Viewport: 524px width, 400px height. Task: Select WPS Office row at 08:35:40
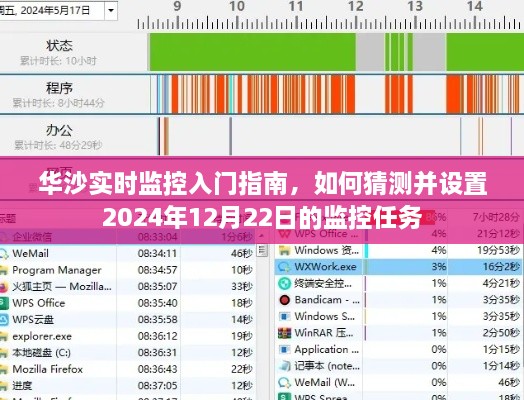(128, 303)
